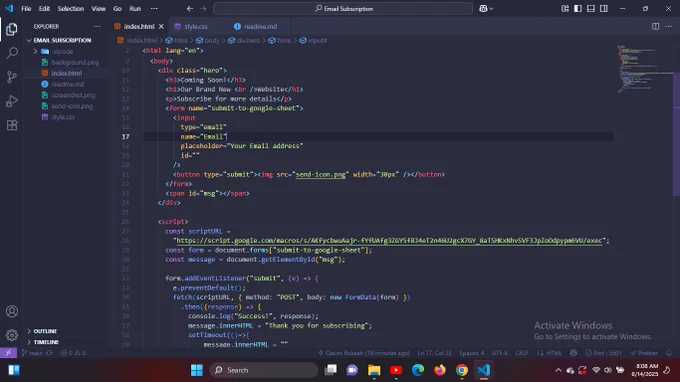Select the index.html editor tab
Viewport: 680px width, 382px height.
(x=139, y=26)
